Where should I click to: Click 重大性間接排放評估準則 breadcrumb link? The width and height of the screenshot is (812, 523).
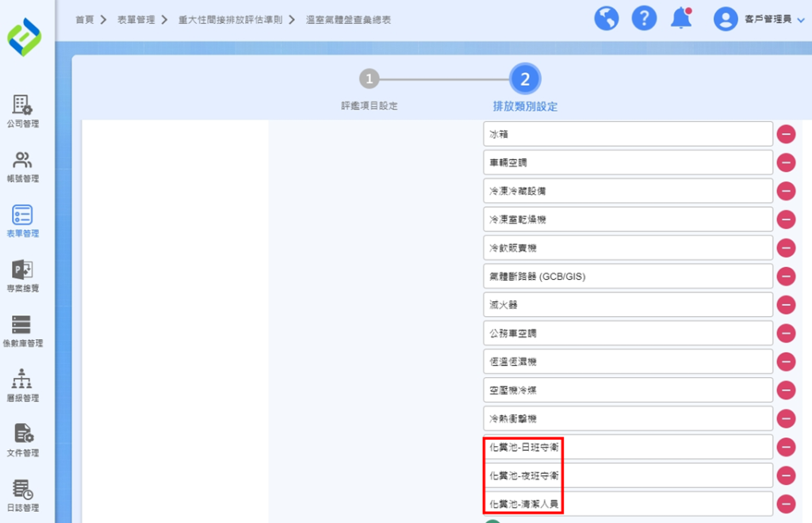[x=229, y=20]
